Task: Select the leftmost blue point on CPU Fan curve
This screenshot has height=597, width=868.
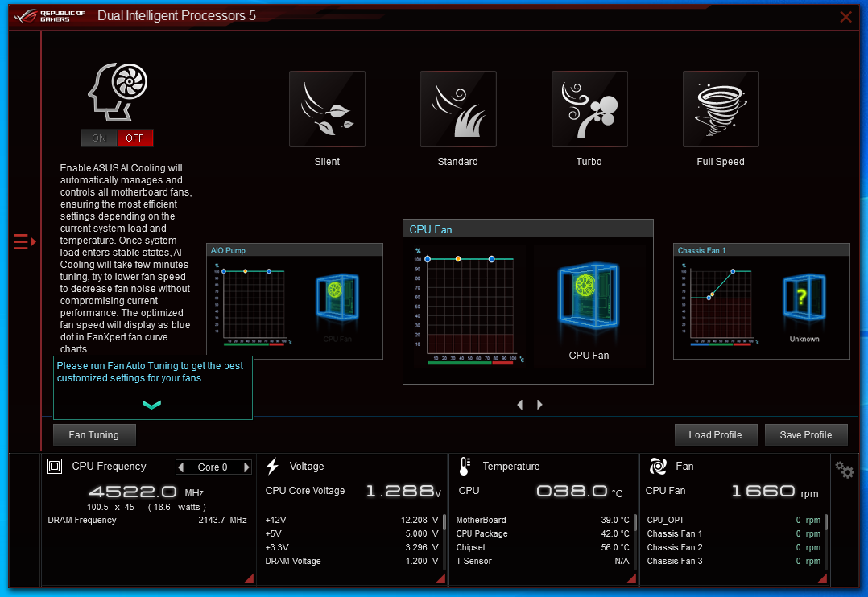Action: pos(428,259)
